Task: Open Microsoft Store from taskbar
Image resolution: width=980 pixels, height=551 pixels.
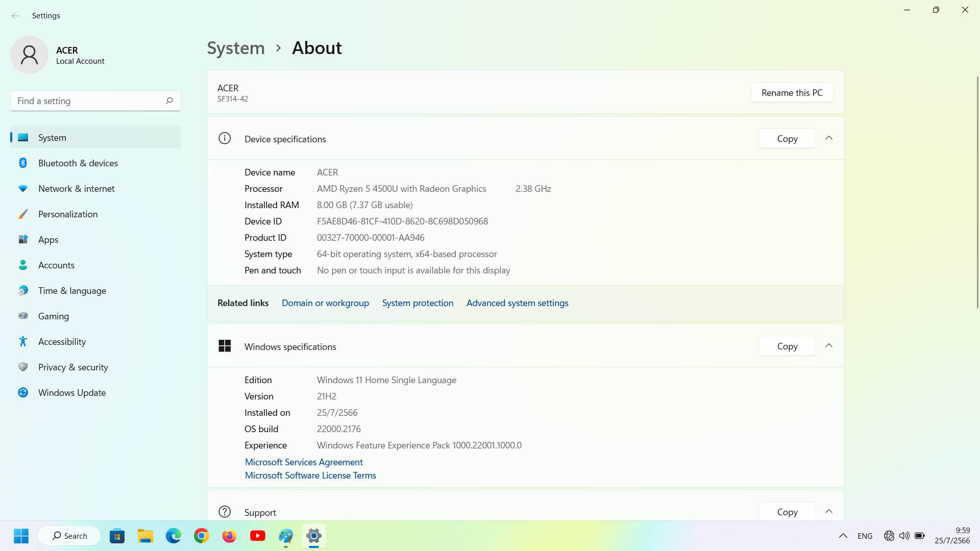Action: pyautogui.click(x=117, y=536)
